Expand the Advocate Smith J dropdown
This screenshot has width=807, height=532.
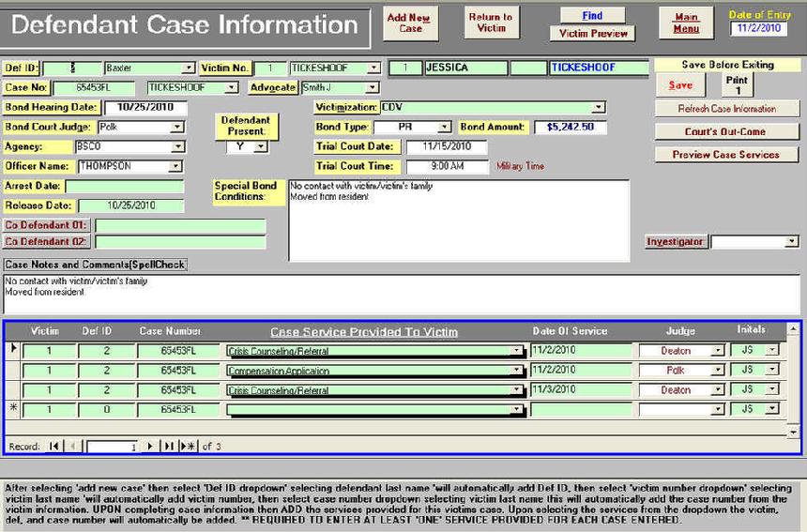click(373, 88)
